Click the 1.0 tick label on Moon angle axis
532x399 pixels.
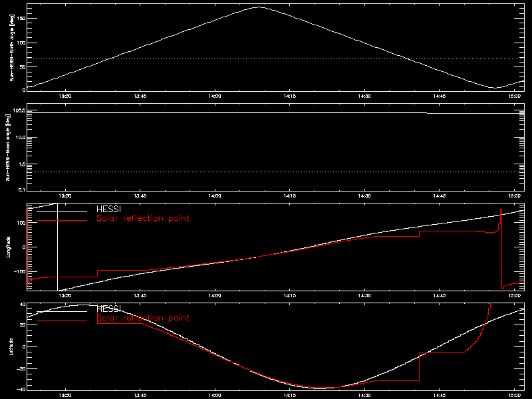tap(21, 164)
